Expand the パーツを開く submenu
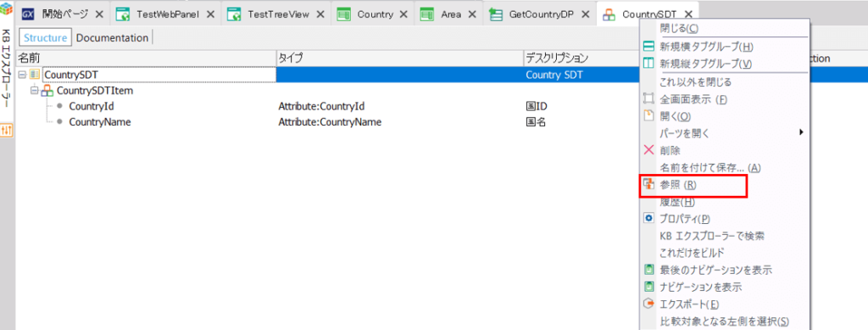868x330 pixels. point(725,133)
